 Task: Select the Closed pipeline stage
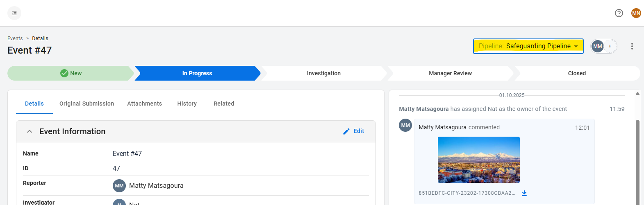tap(576, 73)
